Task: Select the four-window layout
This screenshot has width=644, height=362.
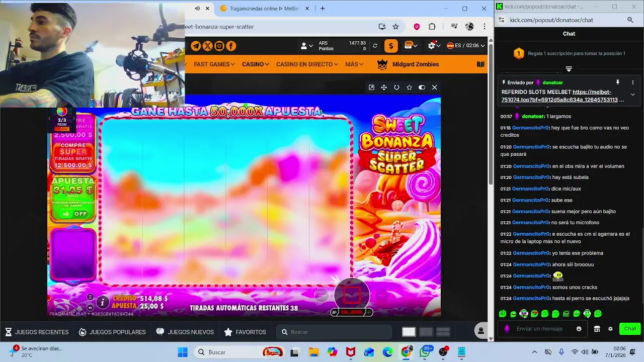Action: tap(443, 332)
